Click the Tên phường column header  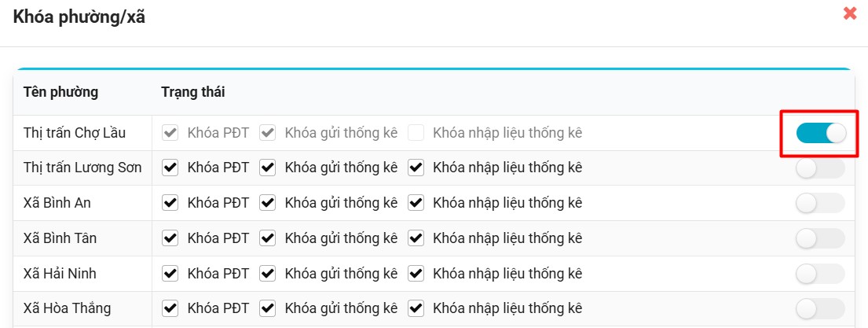point(60,92)
